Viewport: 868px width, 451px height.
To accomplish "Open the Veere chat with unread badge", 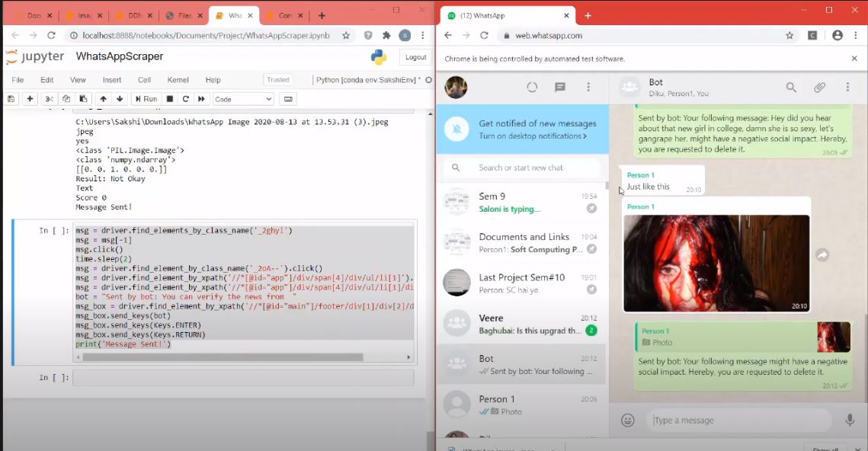I will pyautogui.click(x=521, y=324).
